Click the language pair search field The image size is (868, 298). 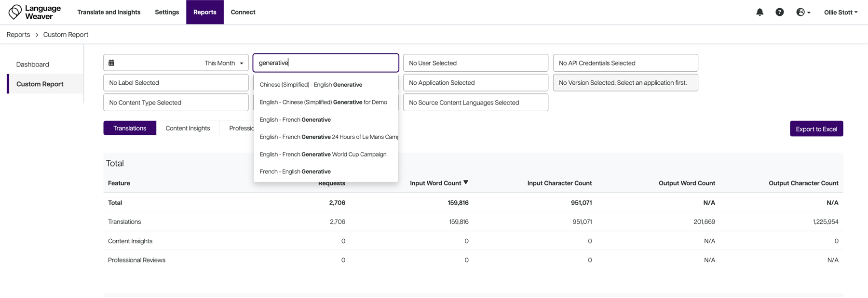point(325,63)
